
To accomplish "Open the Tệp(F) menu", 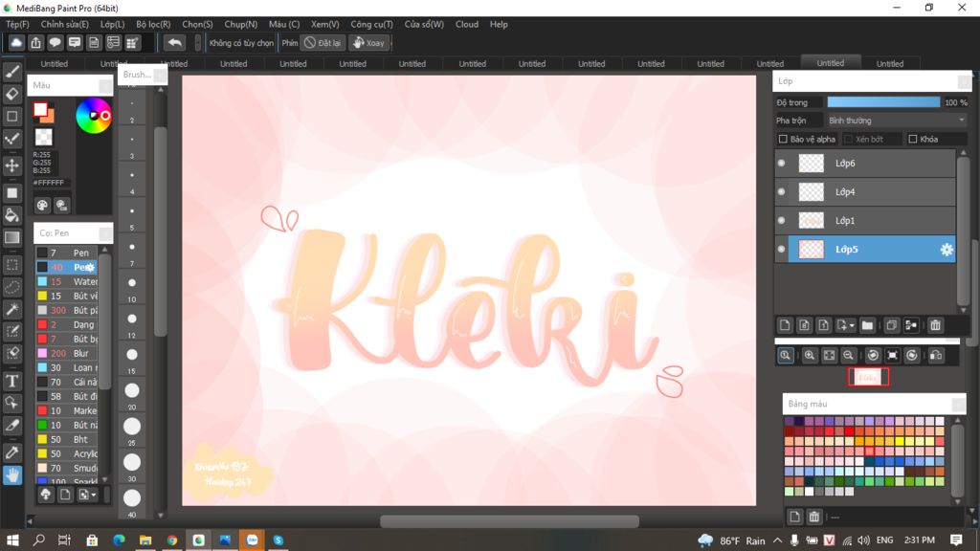I will [17, 24].
